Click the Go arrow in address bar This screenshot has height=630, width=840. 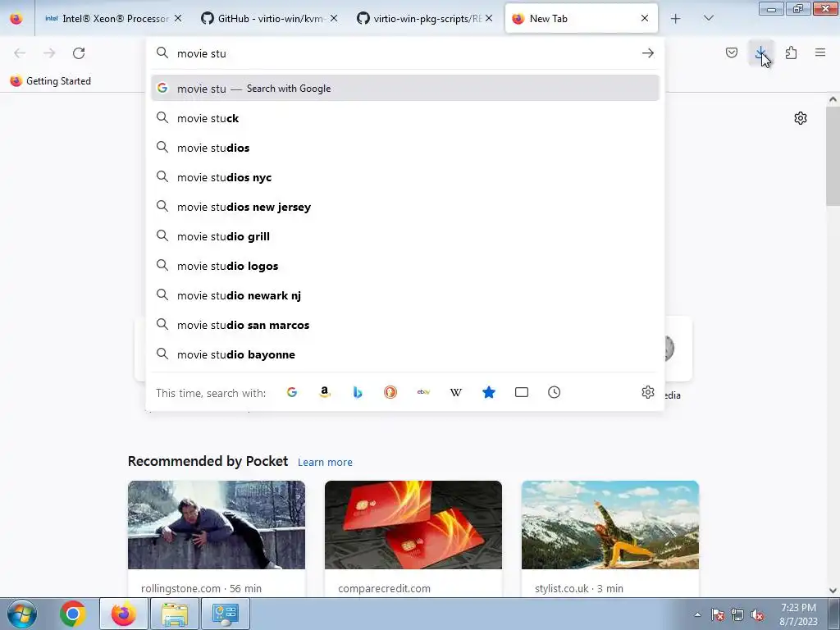click(648, 53)
